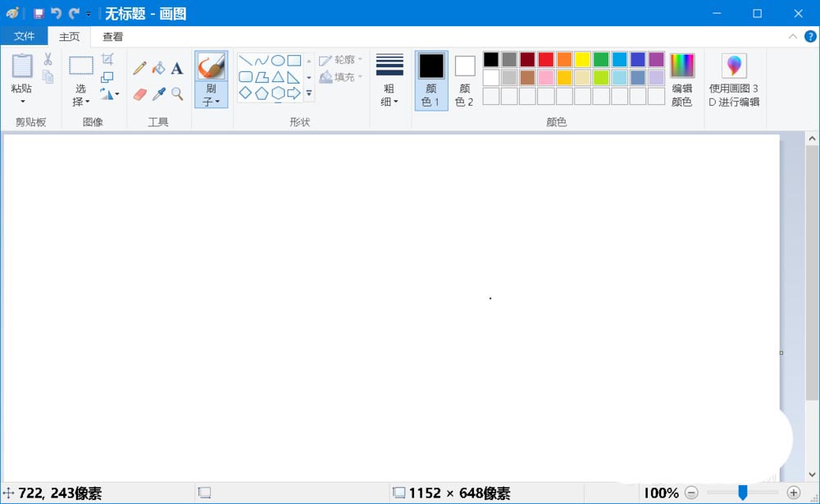Open Edit with Paint 3D (使用画图3D进行编辑)
Viewport: 820px width, 504px height.
(734, 80)
